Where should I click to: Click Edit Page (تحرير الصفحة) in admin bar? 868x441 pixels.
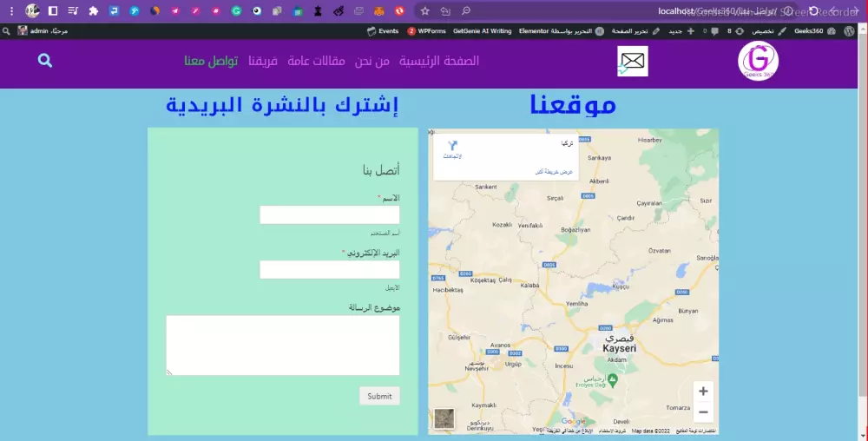pos(635,31)
